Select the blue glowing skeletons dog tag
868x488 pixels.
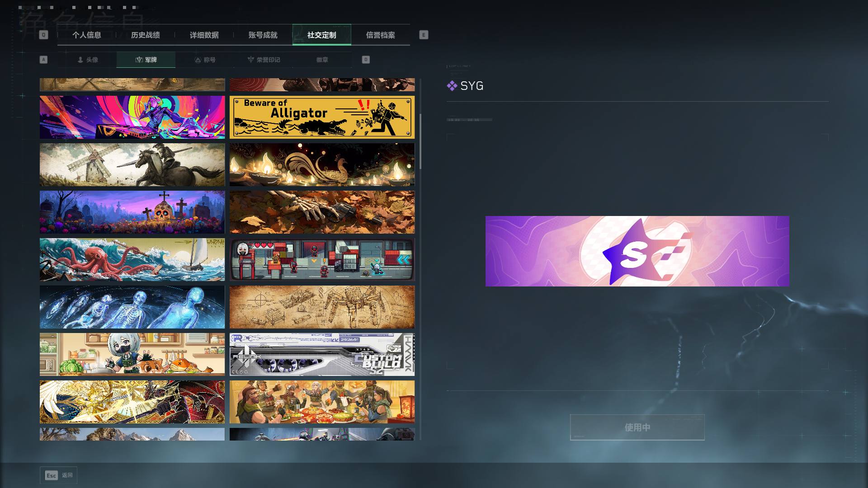(132, 307)
